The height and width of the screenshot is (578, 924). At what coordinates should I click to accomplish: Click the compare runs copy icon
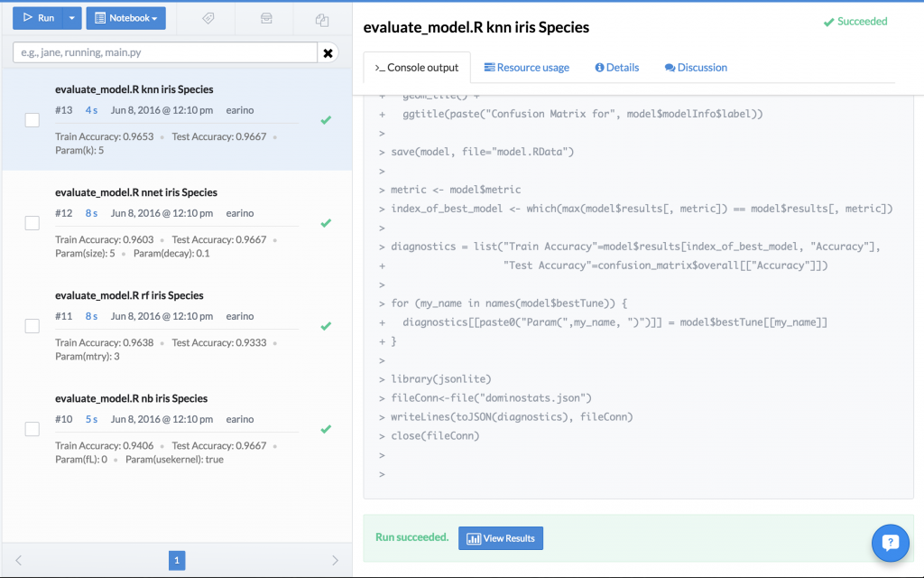pyautogui.click(x=322, y=19)
